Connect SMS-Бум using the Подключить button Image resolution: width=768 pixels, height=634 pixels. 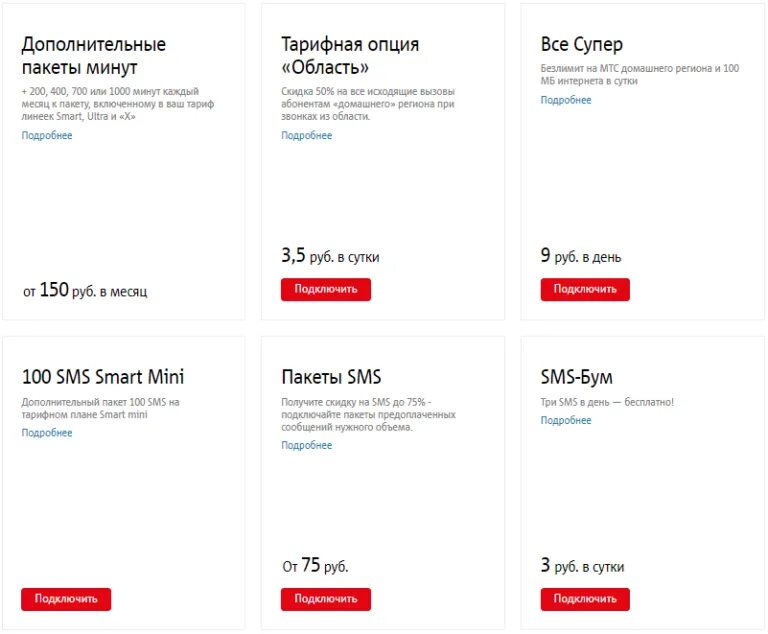(585, 599)
